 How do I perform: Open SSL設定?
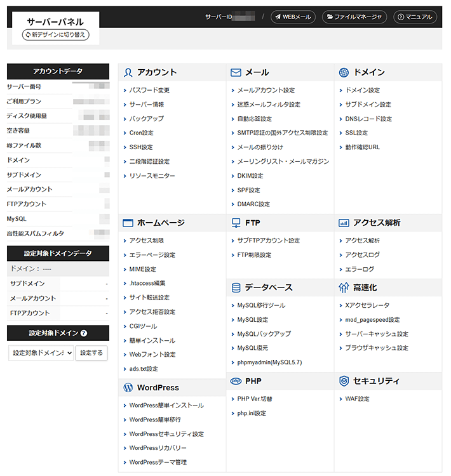(x=356, y=133)
